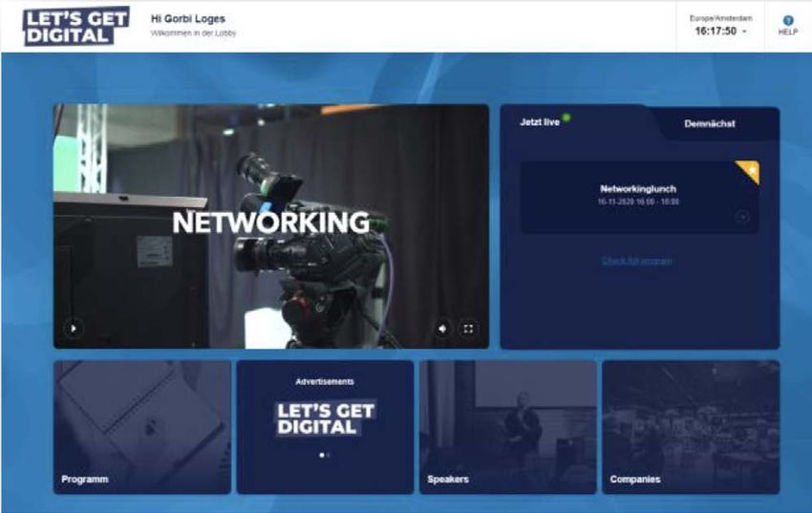The height and width of the screenshot is (513, 812).
Task: Click the "Advertisements" label
Action: [x=325, y=381]
